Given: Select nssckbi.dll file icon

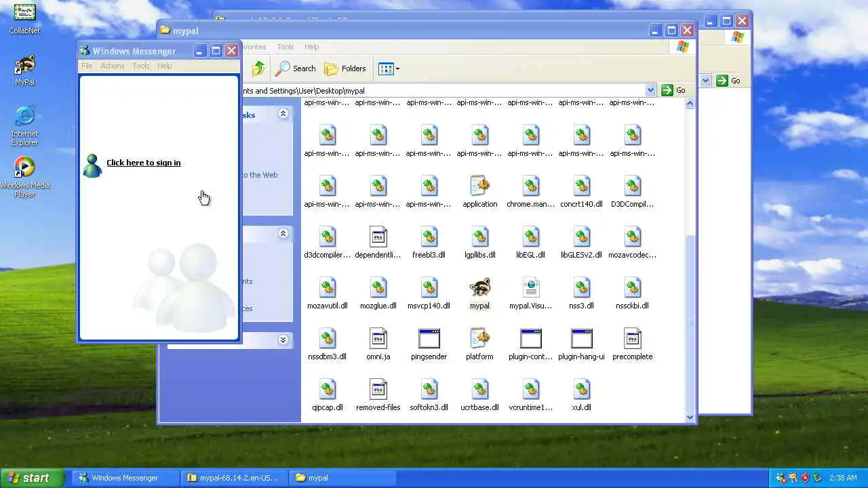Looking at the screenshot, I should tap(632, 287).
